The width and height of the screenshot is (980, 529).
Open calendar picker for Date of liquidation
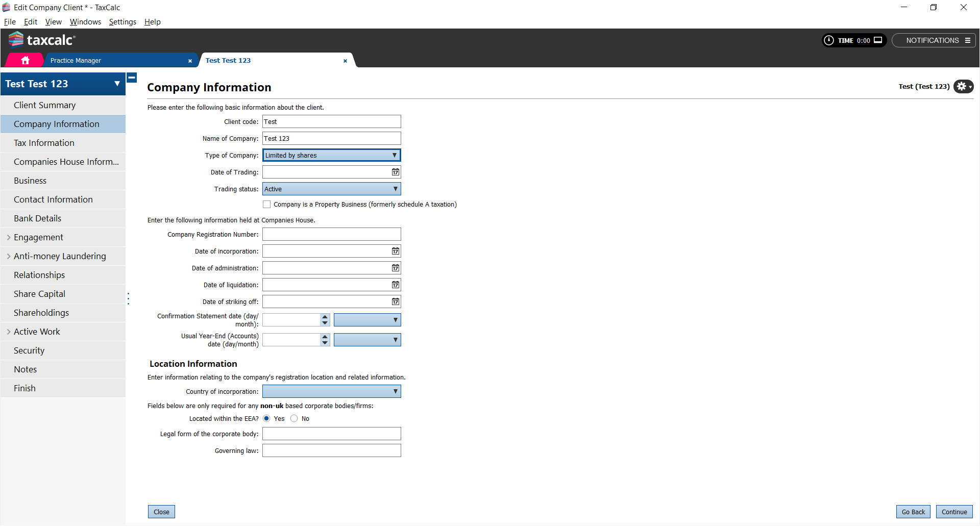[395, 285]
